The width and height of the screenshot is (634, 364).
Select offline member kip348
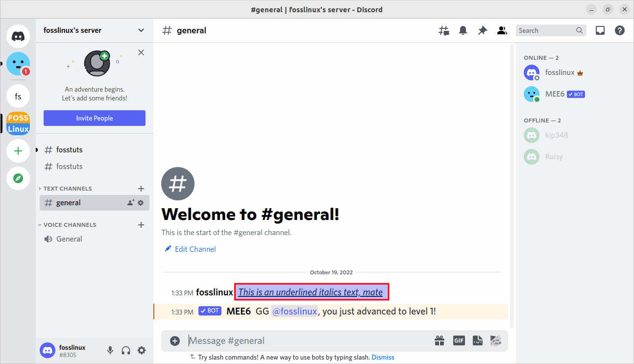coord(574,135)
